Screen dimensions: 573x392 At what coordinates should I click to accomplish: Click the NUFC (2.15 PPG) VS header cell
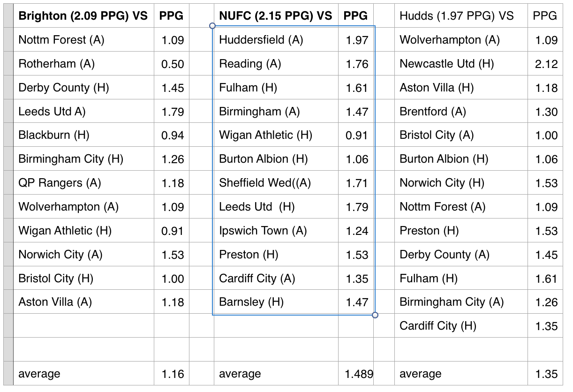pyautogui.click(x=276, y=16)
